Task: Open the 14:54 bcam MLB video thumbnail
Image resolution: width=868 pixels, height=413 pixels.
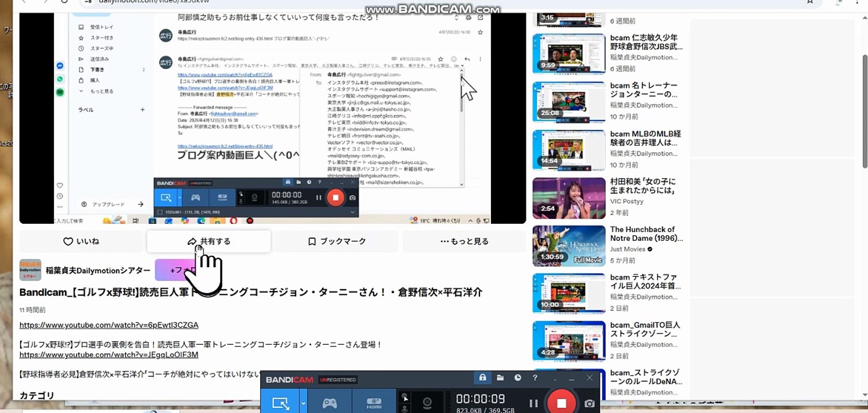Action: [569, 150]
